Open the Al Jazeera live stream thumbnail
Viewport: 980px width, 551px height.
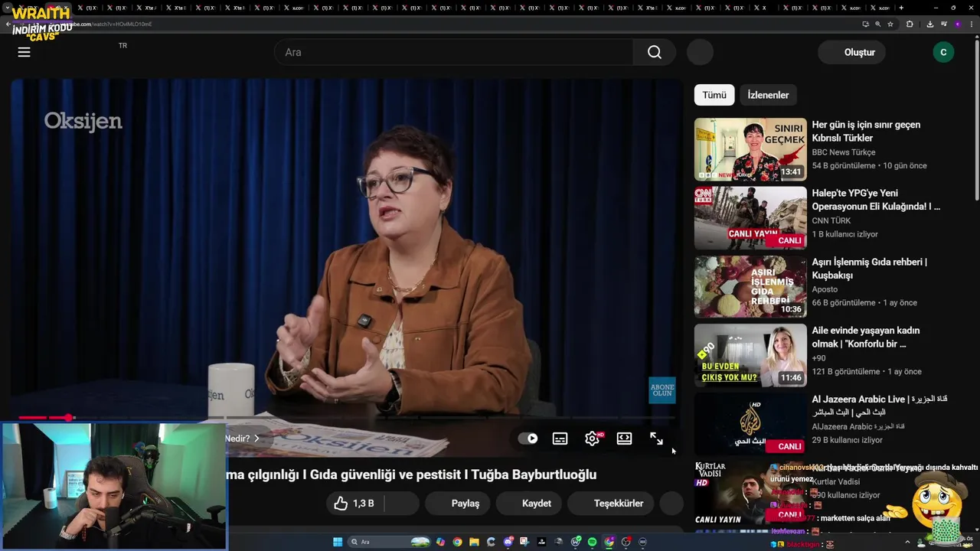[750, 424]
